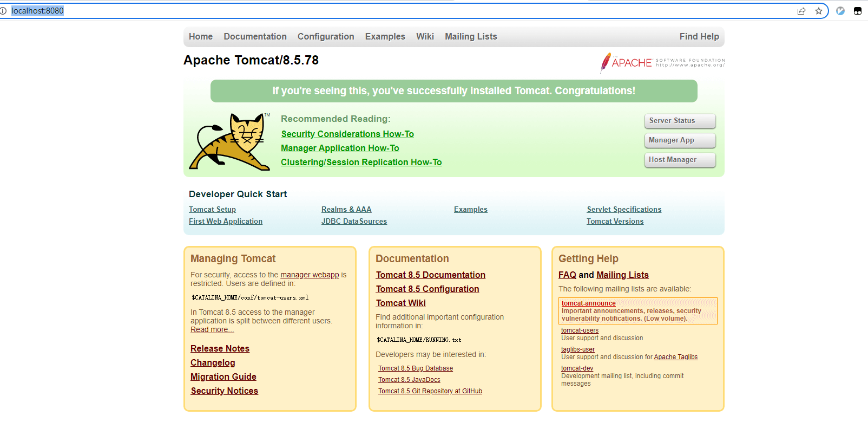Click the Read more... link
The image size is (868, 422).
click(x=212, y=329)
